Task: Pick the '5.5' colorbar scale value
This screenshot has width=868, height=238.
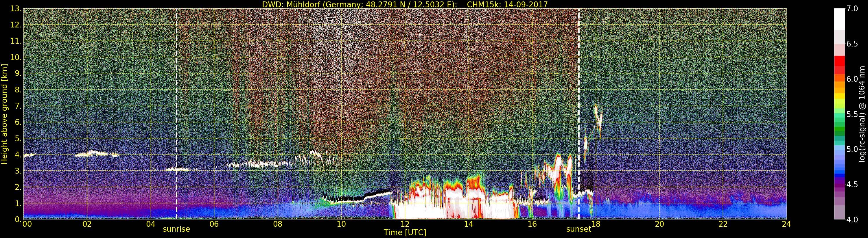Action: coord(852,114)
